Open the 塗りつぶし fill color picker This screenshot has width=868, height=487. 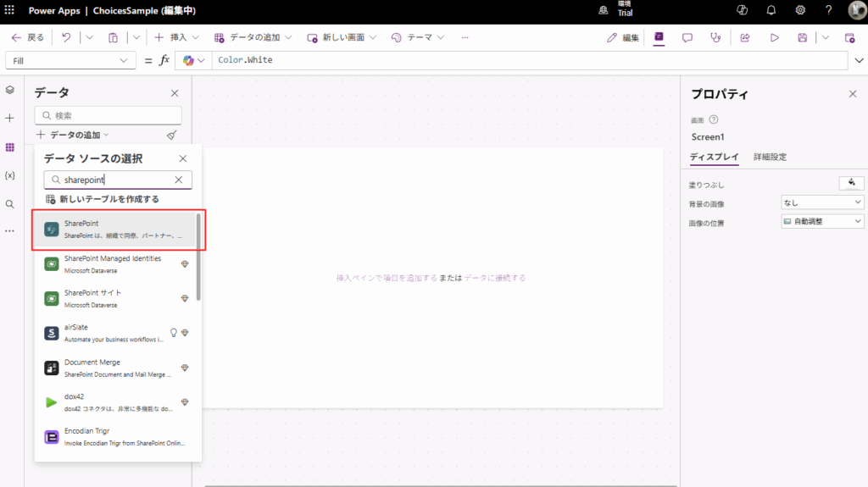click(x=851, y=183)
